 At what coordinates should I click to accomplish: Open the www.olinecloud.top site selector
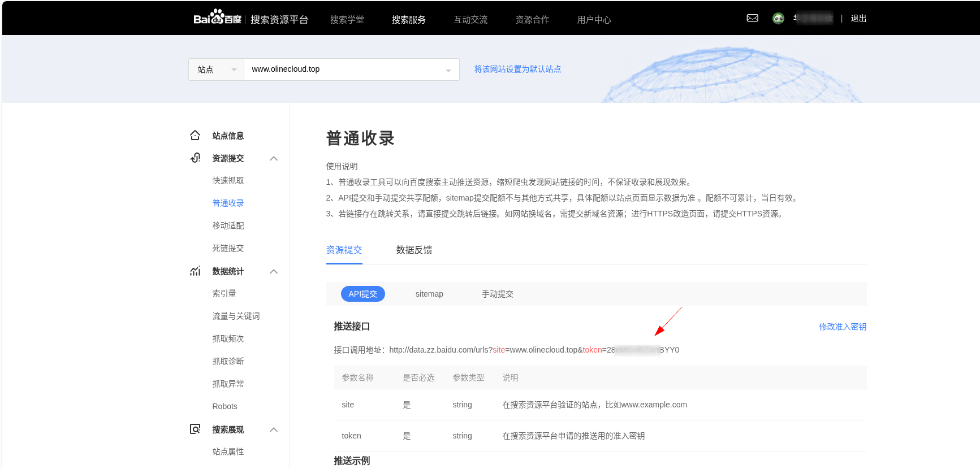point(351,70)
